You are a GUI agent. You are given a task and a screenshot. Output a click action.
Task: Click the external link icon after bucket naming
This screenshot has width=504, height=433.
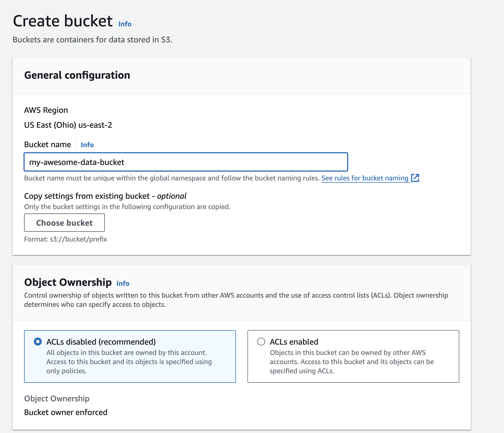coord(415,178)
